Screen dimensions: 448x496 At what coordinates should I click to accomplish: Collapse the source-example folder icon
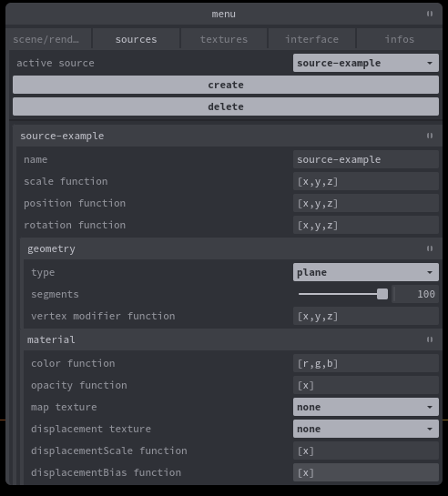tap(430, 136)
